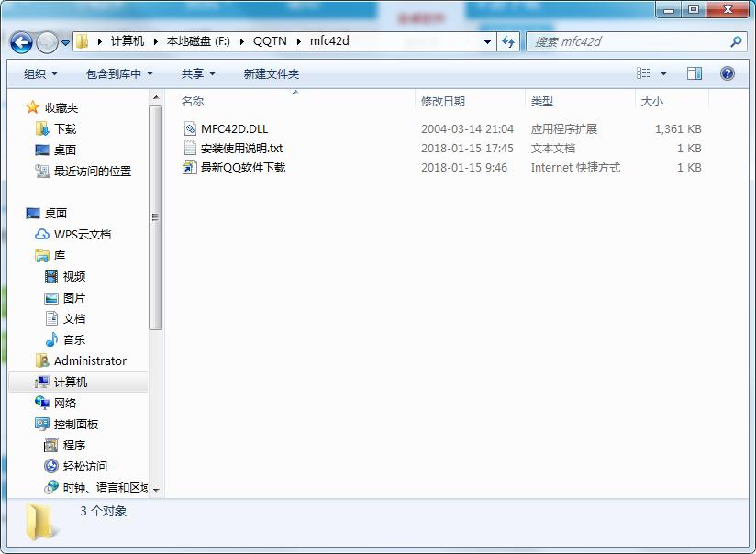756x554 pixels.
Task: Sort by 名称 column header
Action: click(193, 101)
